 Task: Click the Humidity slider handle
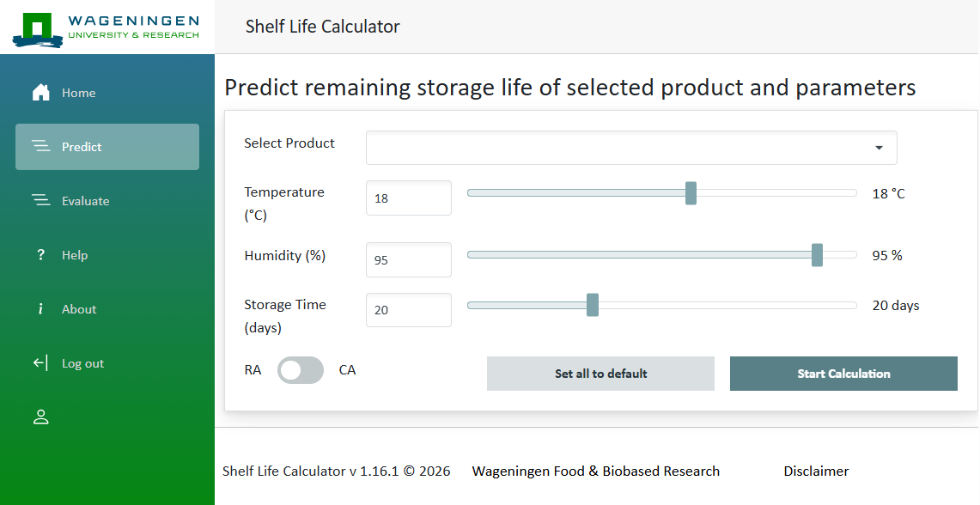pyautogui.click(x=817, y=255)
